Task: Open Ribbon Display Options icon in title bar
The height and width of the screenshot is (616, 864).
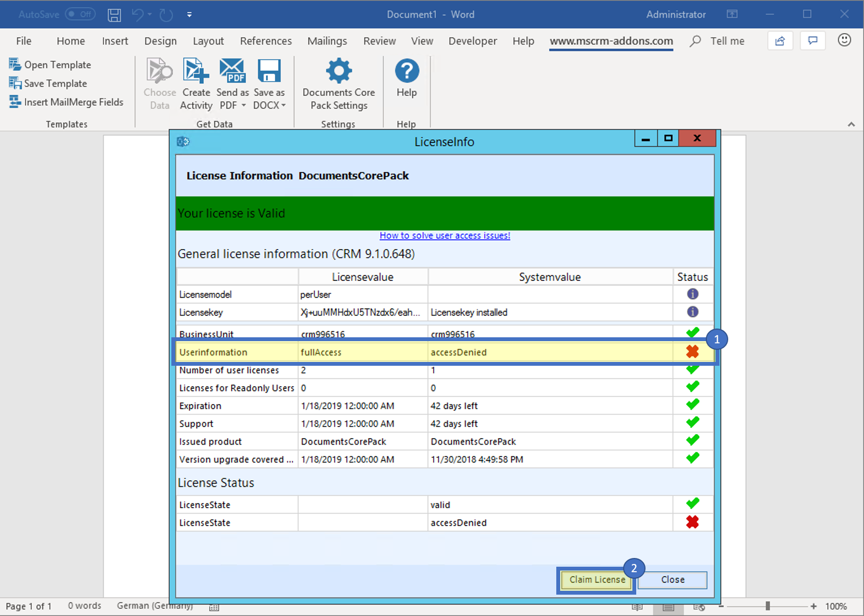Action: click(x=732, y=14)
